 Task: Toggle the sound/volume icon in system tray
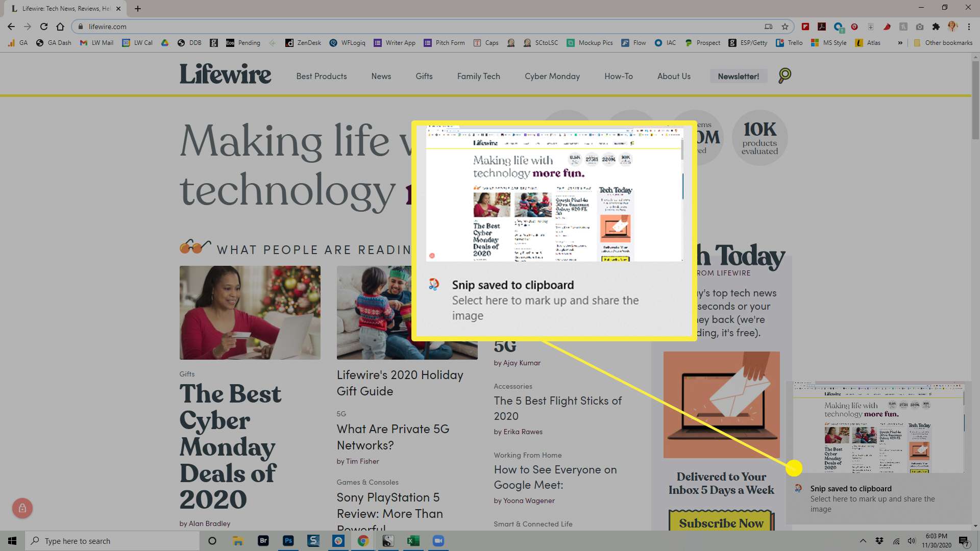coord(912,541)
